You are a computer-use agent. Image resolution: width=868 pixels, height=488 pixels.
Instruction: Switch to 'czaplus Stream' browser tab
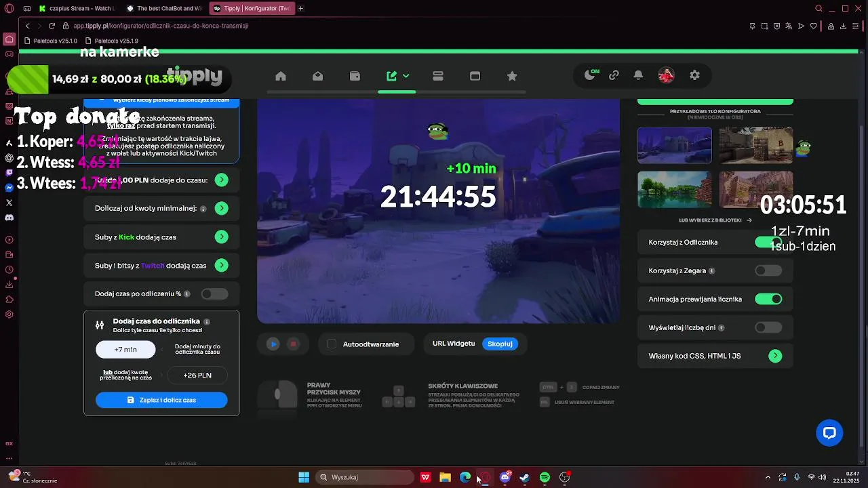(x=77, y=9)
